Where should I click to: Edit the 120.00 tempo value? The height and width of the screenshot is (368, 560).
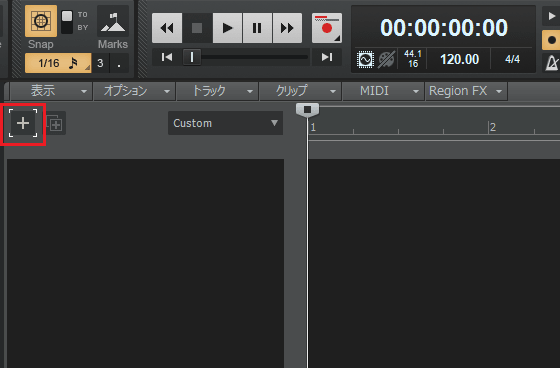click(x=459, y=59)
